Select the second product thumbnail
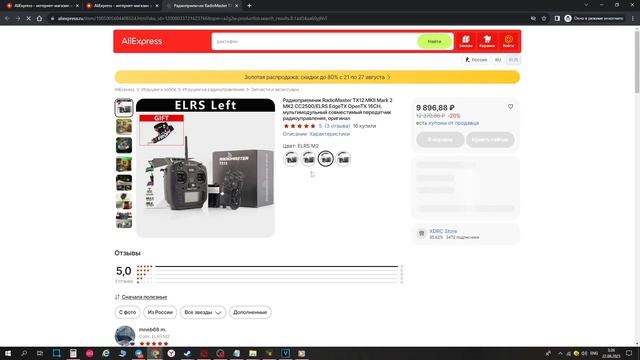 pyautogui.click(x=124, y=127)
